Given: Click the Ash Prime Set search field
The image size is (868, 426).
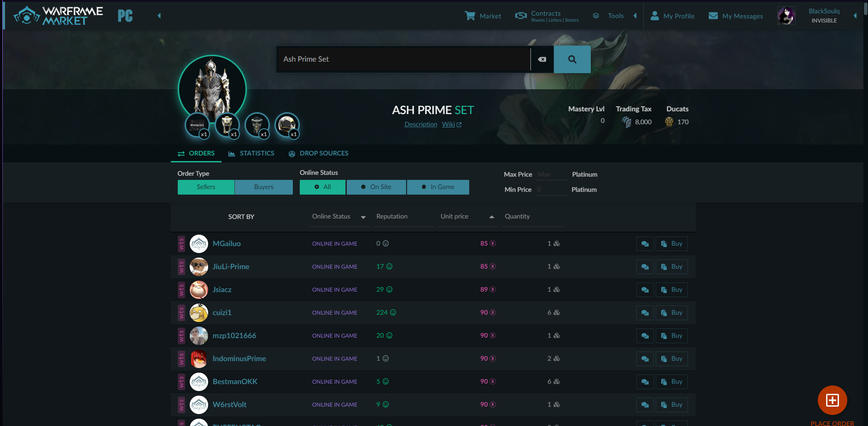Looking at the screenshot, I should [x=403, y=59].
